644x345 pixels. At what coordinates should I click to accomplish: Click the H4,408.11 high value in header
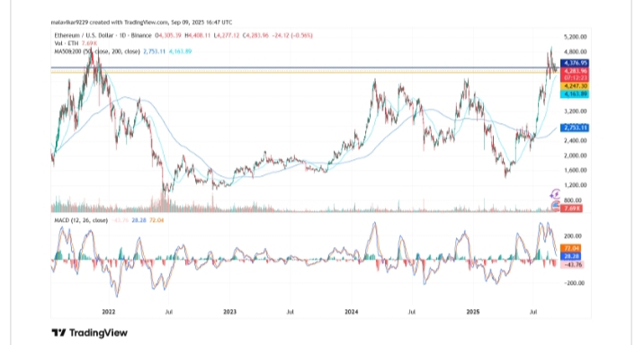point(198,36)
